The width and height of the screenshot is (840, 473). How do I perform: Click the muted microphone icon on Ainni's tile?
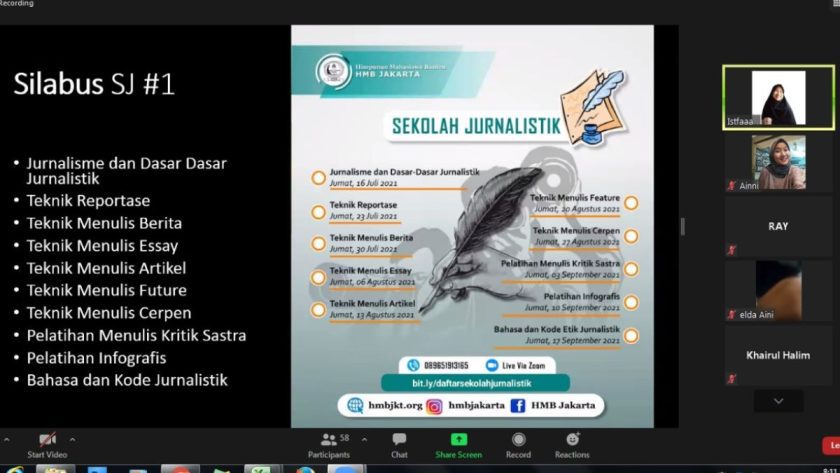coord(731,186)
